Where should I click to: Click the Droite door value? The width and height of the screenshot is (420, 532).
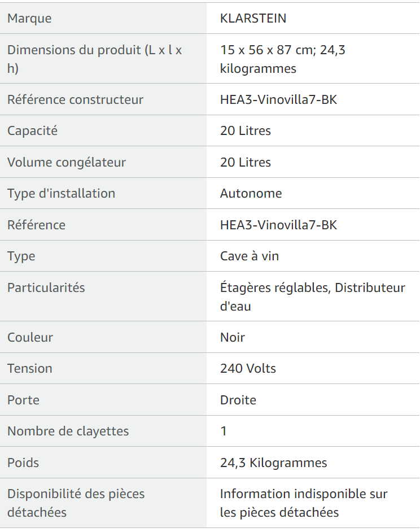238,400
